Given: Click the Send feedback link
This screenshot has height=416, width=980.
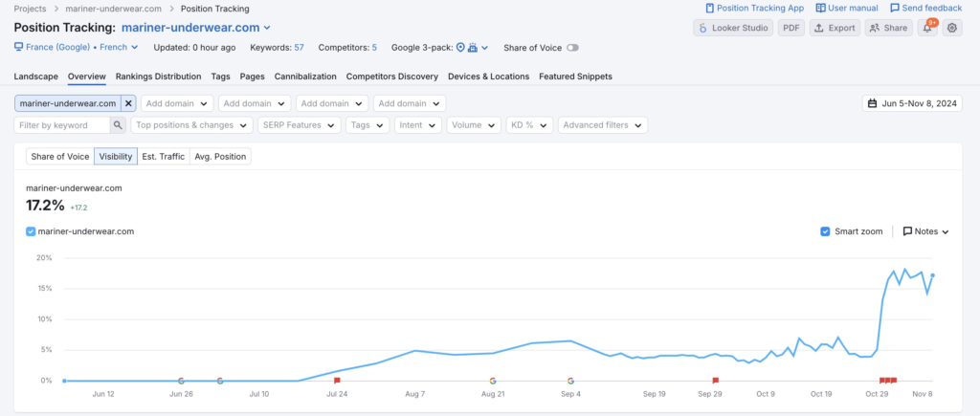Looking at the screenshot, I should tap(926, 8).
